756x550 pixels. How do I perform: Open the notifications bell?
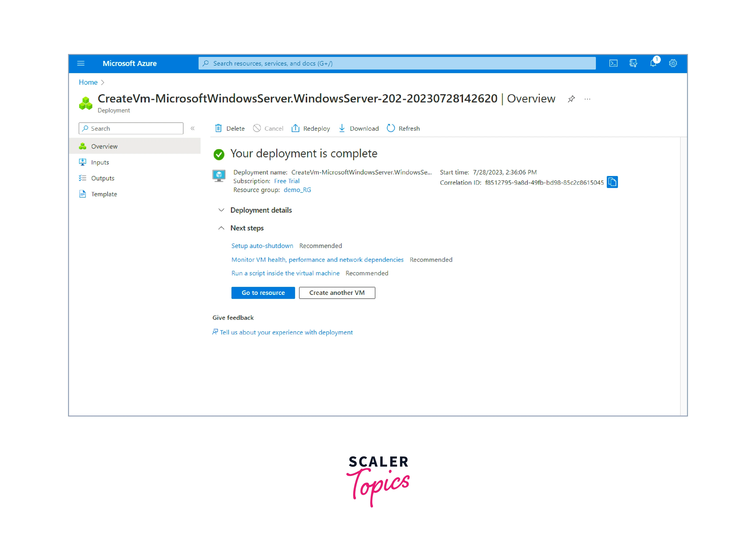tap(653, 63)
